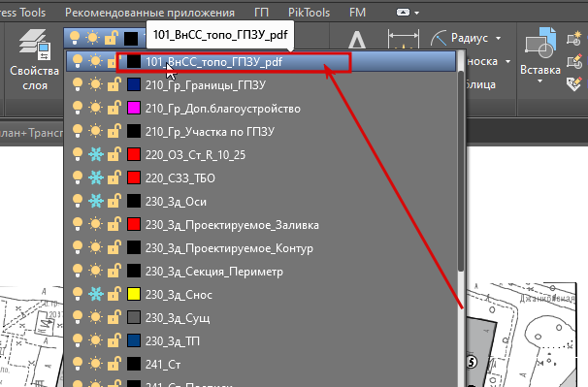Hide the 230_Зд_Оси layer via bulb
The height and width of the screenshot is (387, 588).
tap(78, 201)
